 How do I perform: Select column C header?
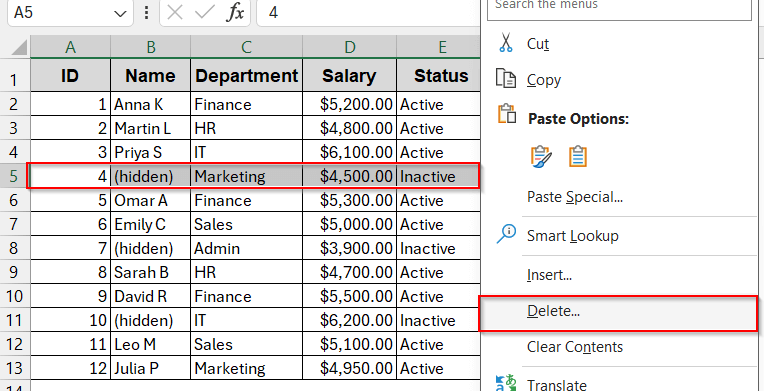pos(247,47)
